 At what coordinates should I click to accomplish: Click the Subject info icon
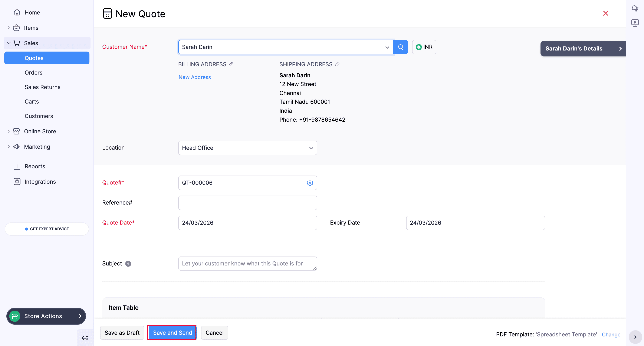(128, 264)
